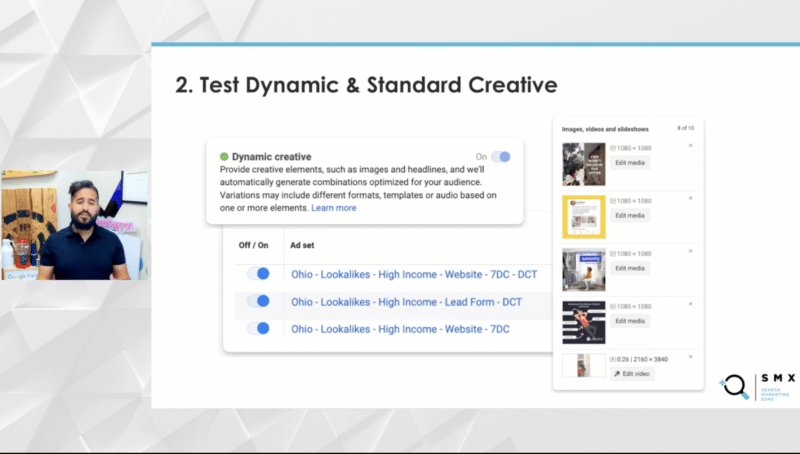800x454 pixels.
Task: Remove the 0:26 video item with X
Action: click(x=690, y=357)
